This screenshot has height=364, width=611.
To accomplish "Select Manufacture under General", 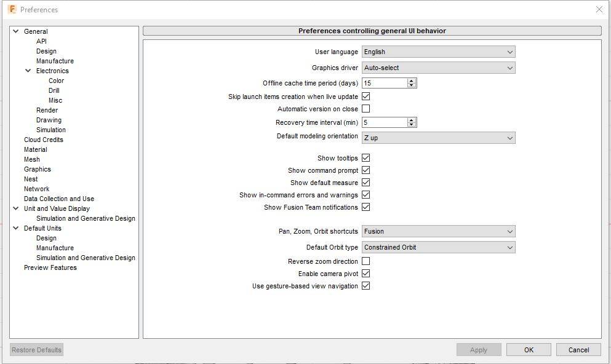I will tap(55, 61).
